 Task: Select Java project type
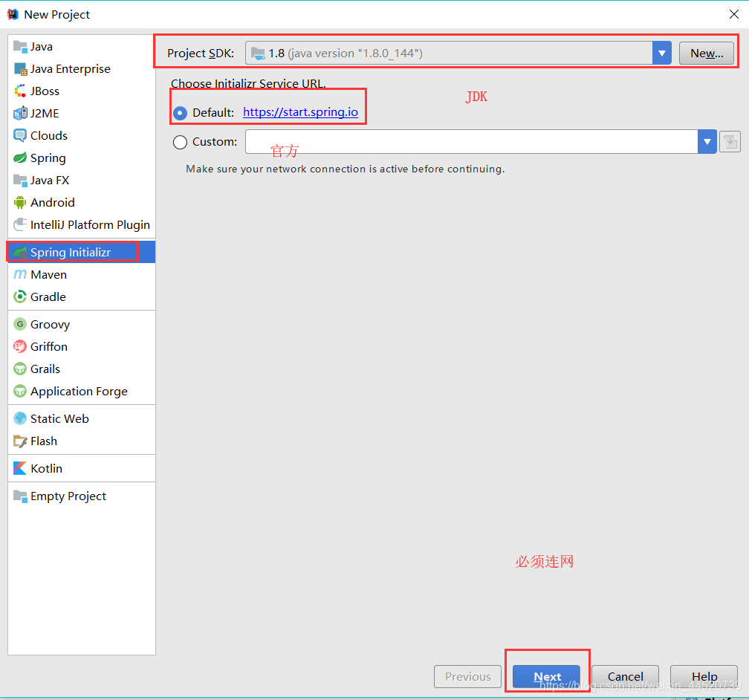pos(82,47)
